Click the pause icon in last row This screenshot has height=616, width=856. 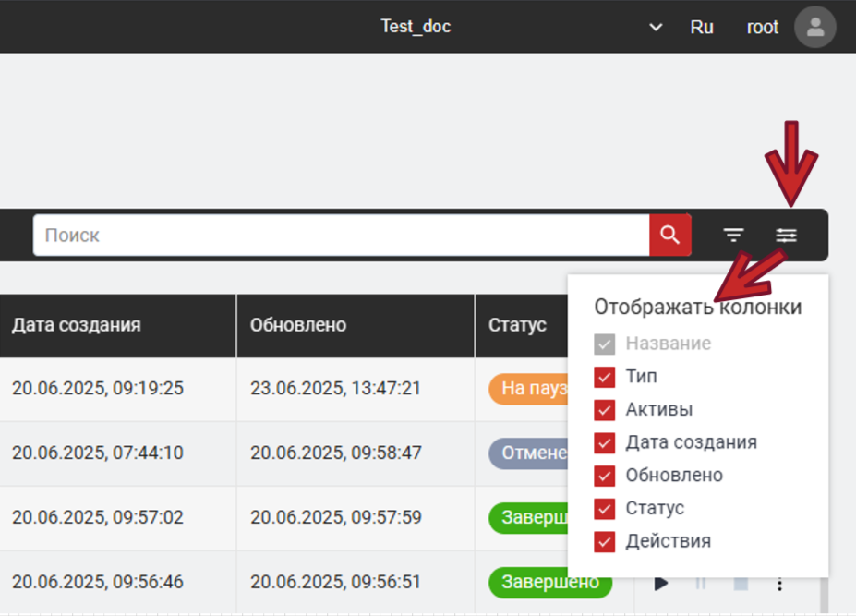coord(700,584)
